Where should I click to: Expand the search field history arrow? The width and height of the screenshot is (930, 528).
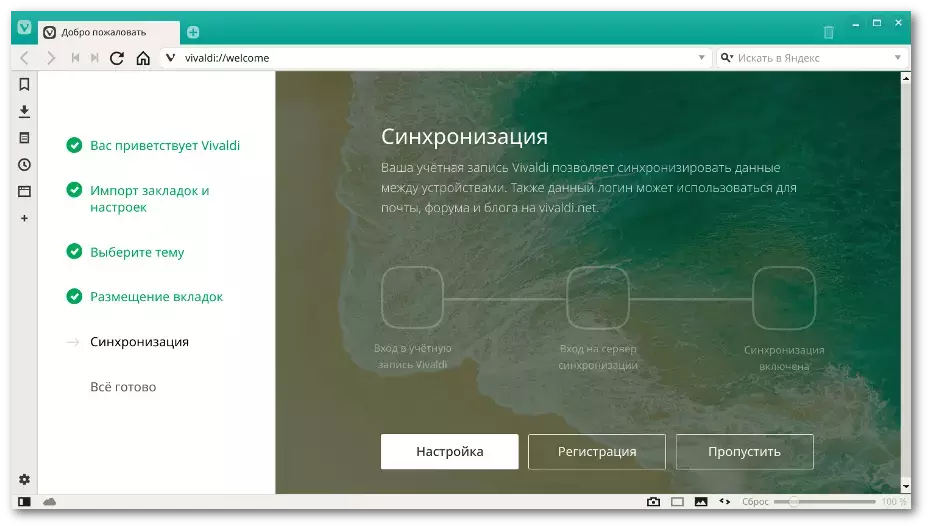tap(898, 58)
